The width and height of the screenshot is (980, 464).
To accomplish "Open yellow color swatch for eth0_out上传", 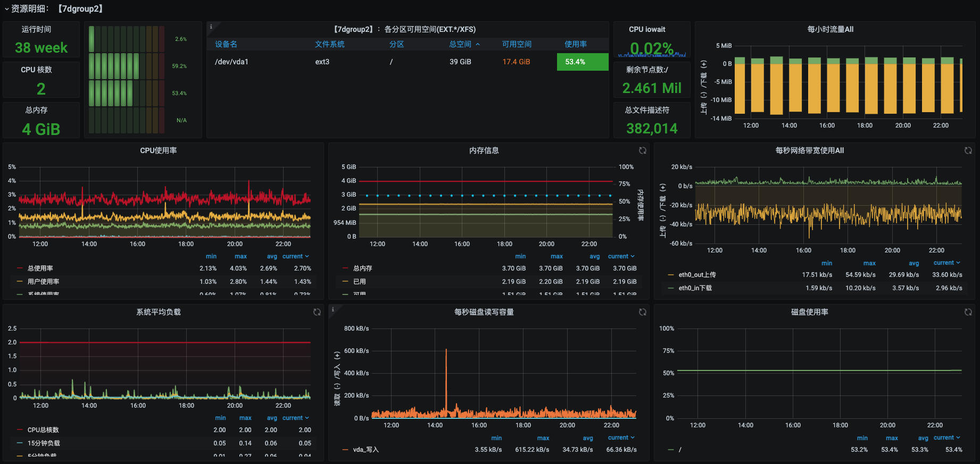I will coord(671,275).
